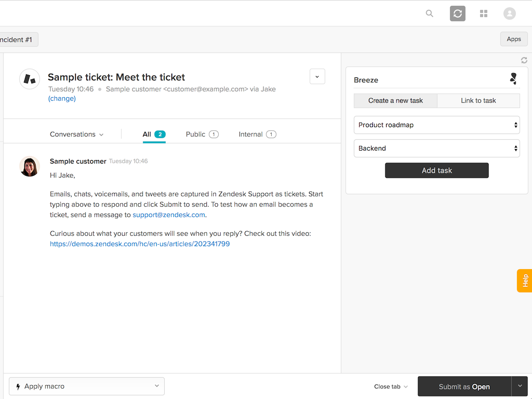This screenshot has height=399, width=532.
Task: Switch to the Public conversations tab
Action: [202, 134]
